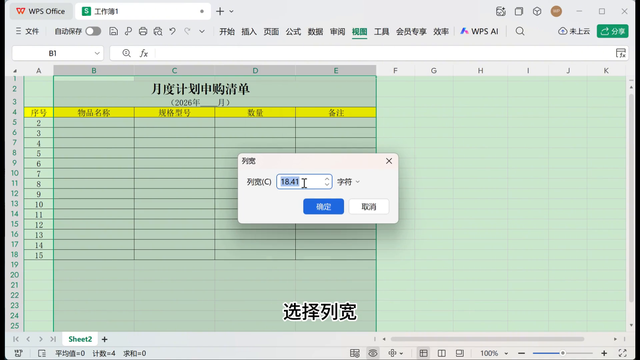
Task: Open the 会员专享 tab
Action: [411, 31]
